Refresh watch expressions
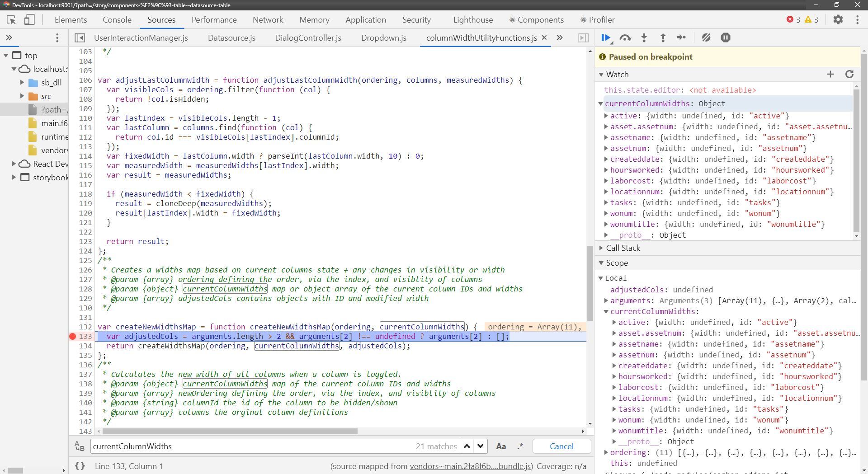Viewport: 868px width, 474px height. click(x=849, y=74)
